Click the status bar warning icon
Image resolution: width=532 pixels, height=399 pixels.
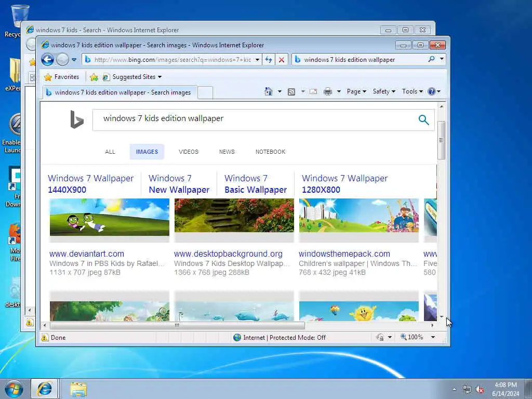click(45, 337)
